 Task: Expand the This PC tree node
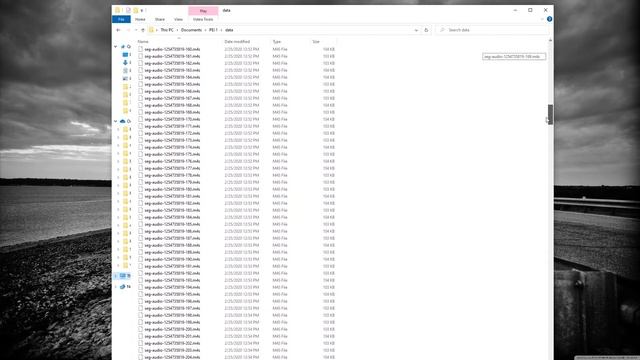point(116,276)
